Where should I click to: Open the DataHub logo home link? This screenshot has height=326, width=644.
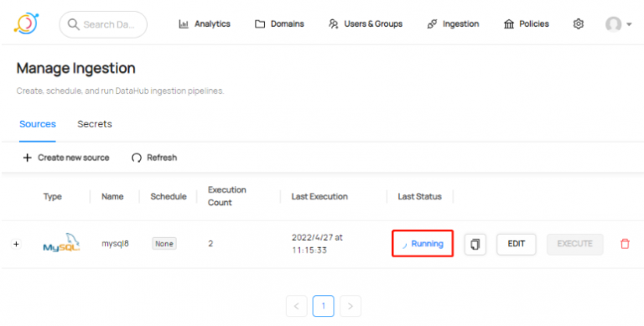pyautogui.click(x=26, y=23)
